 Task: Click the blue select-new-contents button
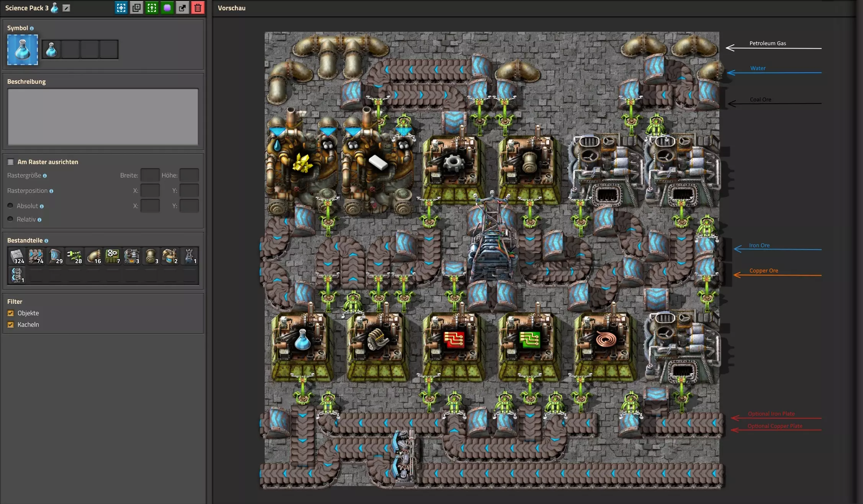[x=121, y=8]
